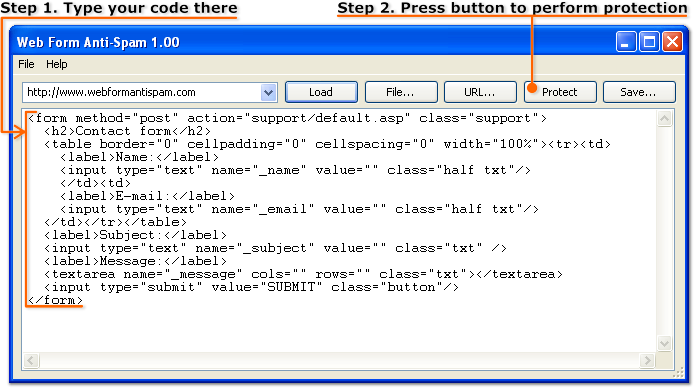Click the input line named "_subject"
Viewport: 694px width, 388px height.
(275, 248)
